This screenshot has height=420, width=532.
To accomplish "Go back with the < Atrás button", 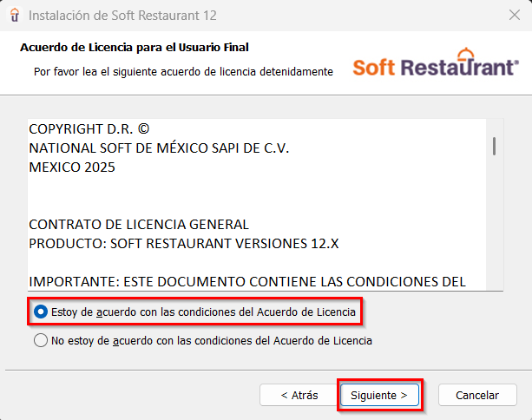I will tap(299, 395).
